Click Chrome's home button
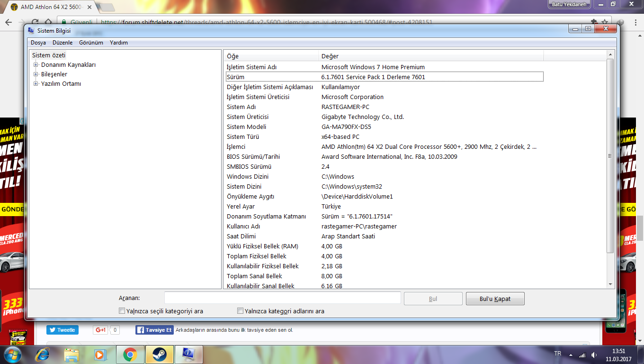The image size is (644, 364). click(x=48, y=22)
